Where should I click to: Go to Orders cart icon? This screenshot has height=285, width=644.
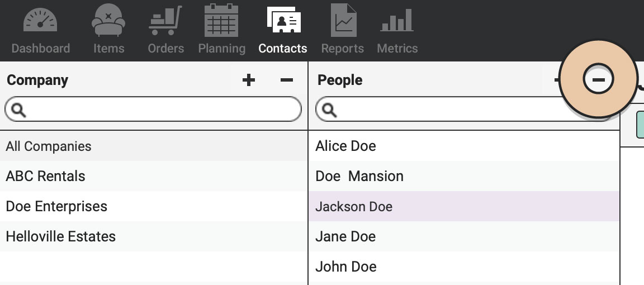pos(165,20)
